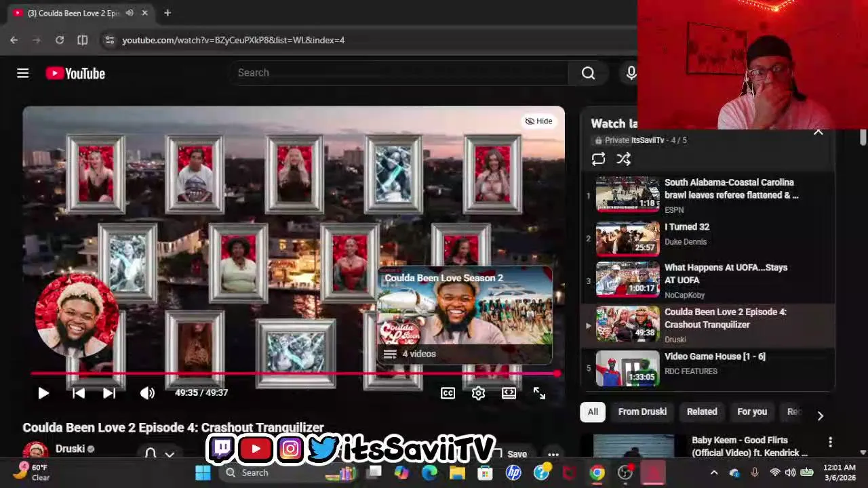Click the search magnifier button
The image size is (868, 488).
[588, 73]
